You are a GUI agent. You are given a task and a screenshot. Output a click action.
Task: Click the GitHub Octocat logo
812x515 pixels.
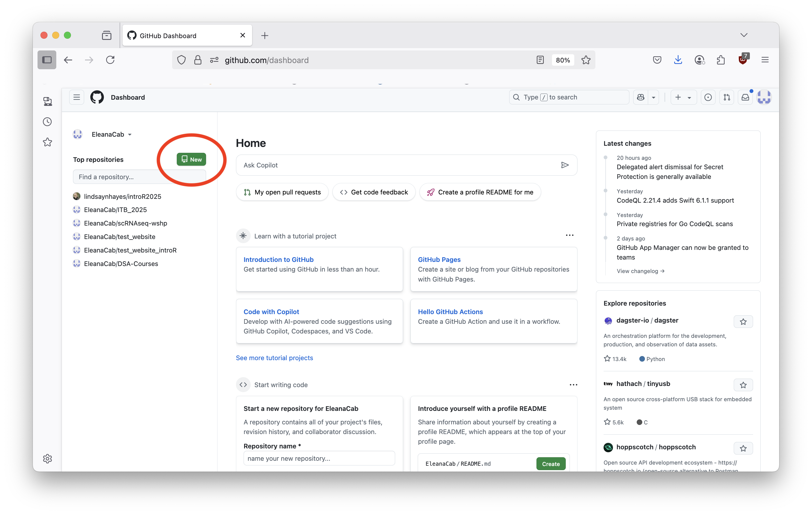pos(97,97)
